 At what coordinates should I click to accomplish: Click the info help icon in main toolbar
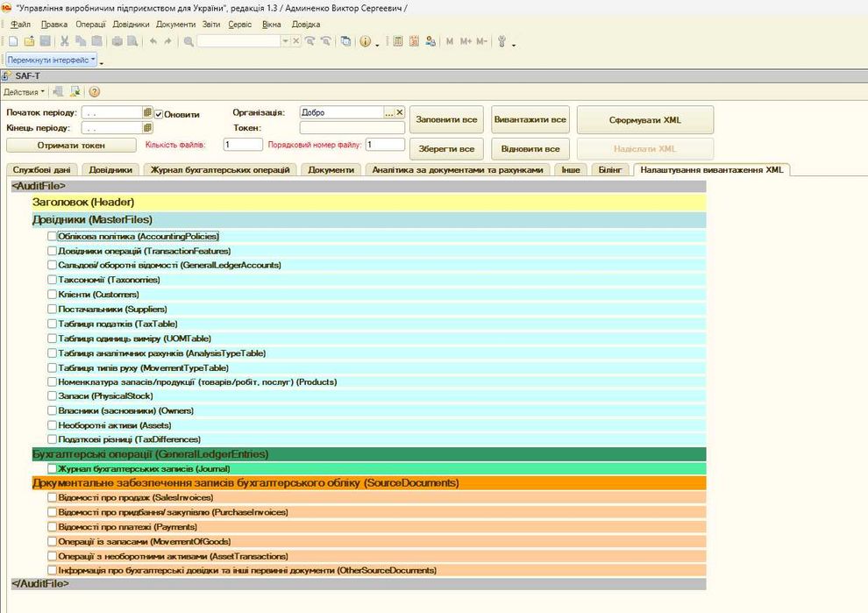pos(365,41)
